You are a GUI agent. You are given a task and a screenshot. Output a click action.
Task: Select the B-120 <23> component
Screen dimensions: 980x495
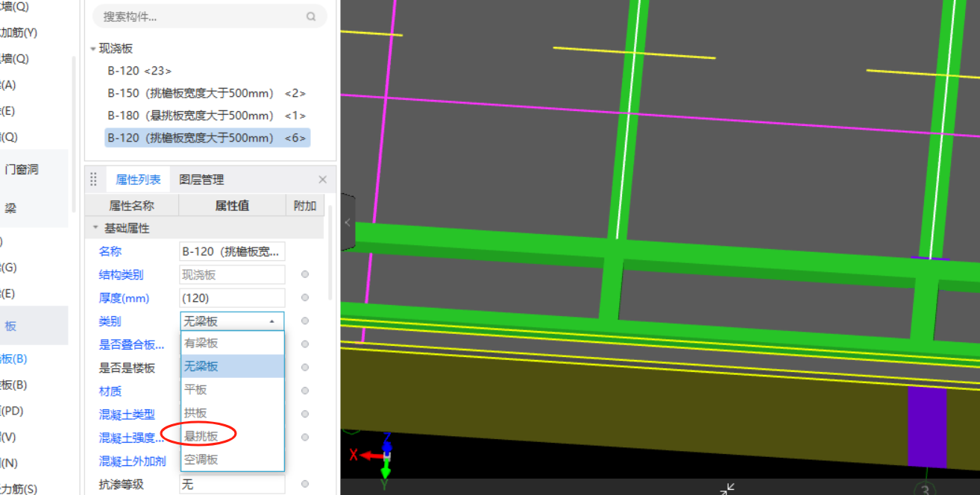(139, 71)
